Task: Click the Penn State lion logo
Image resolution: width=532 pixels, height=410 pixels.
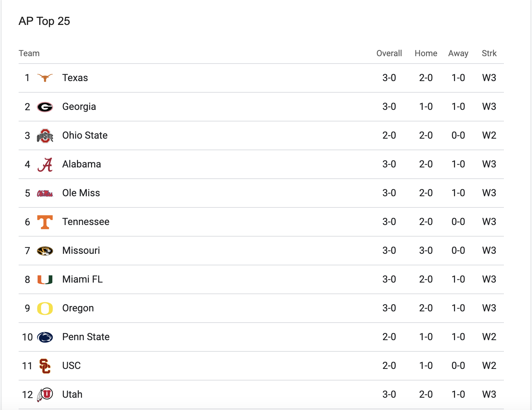Action: click(45, 337)
